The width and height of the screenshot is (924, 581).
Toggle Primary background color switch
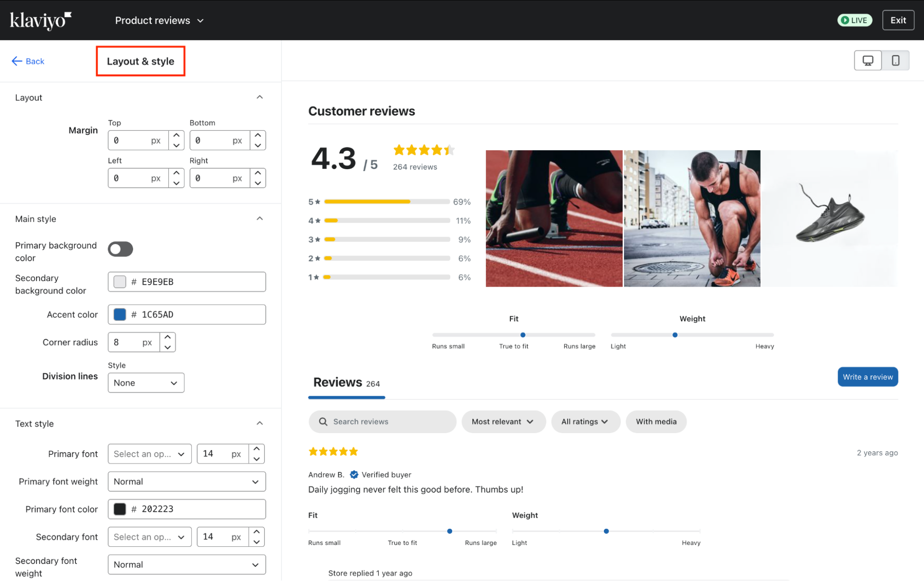pos(120,249)
